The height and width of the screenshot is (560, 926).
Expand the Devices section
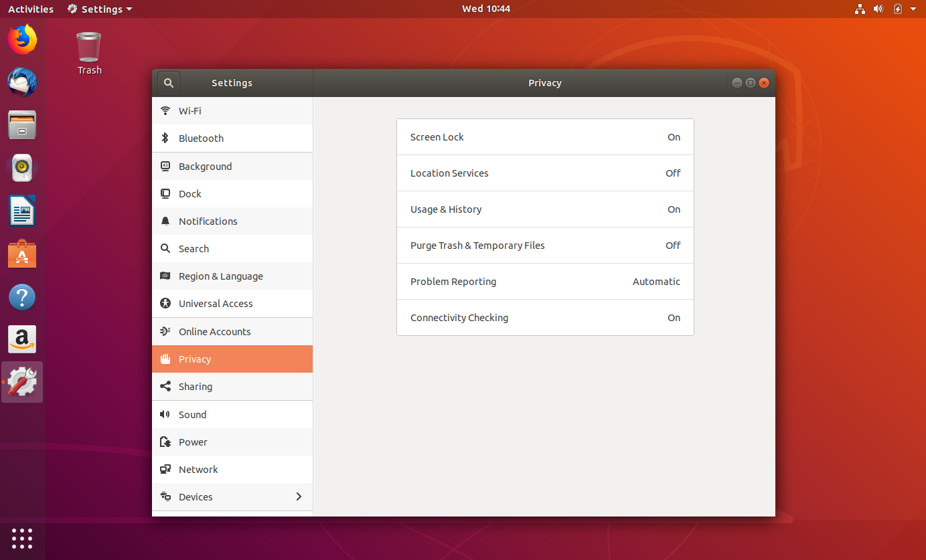232,496
